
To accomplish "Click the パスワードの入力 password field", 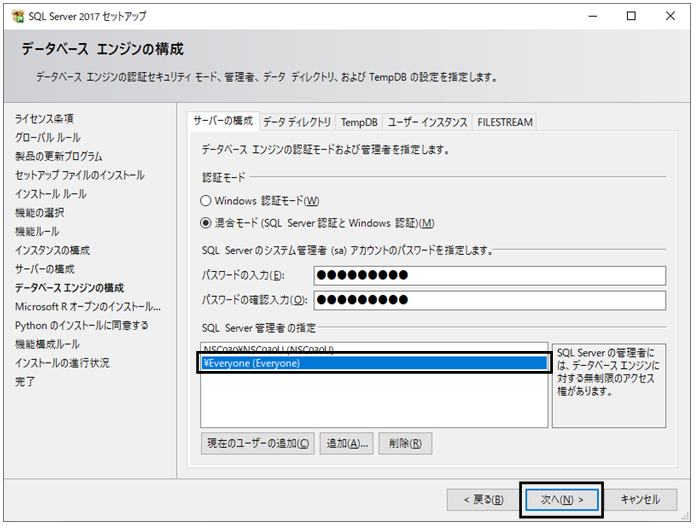I will pos(490,276).
